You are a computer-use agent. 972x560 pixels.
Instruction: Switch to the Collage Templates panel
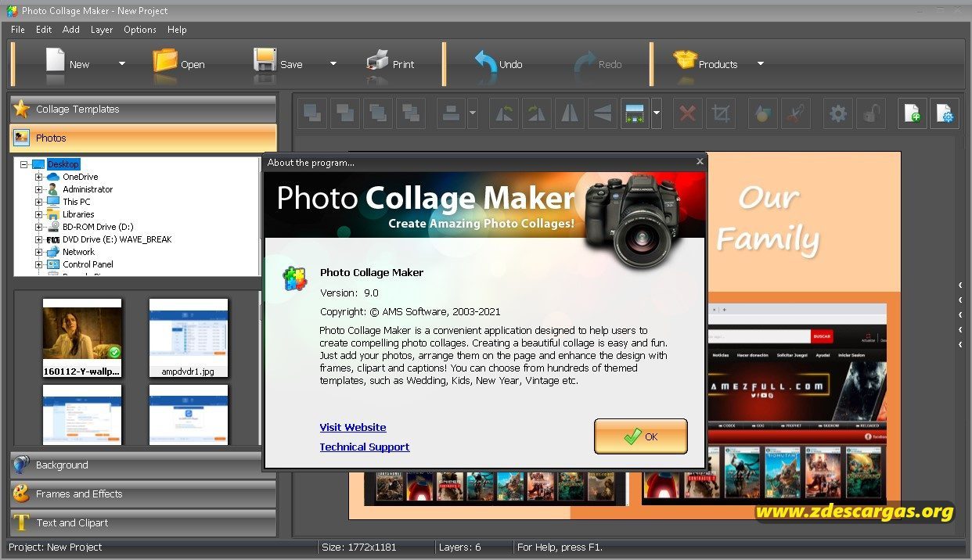pyautogui.click(x=143, y=109)
